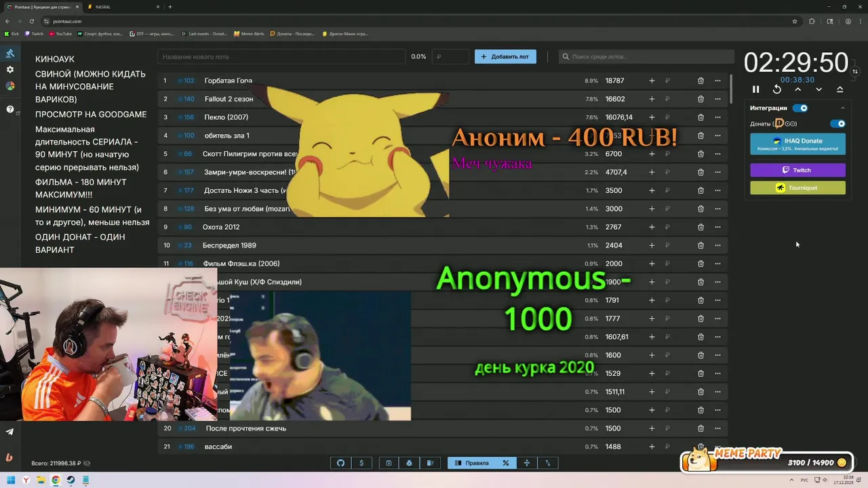Image resolution: width=868 pixels, height=488 pixels.
Task: Open the Windows Start menu
Action: (9, 480)
